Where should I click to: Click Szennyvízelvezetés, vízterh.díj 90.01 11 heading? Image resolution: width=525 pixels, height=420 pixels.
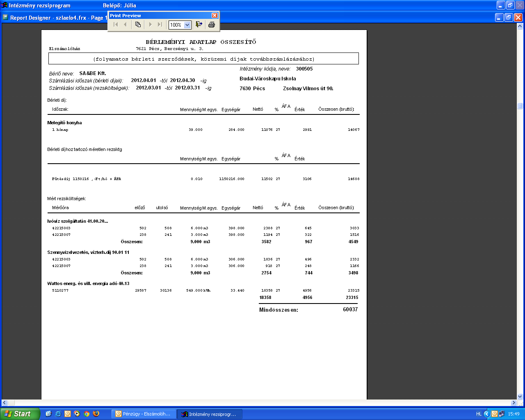click(x=88, y=252)
